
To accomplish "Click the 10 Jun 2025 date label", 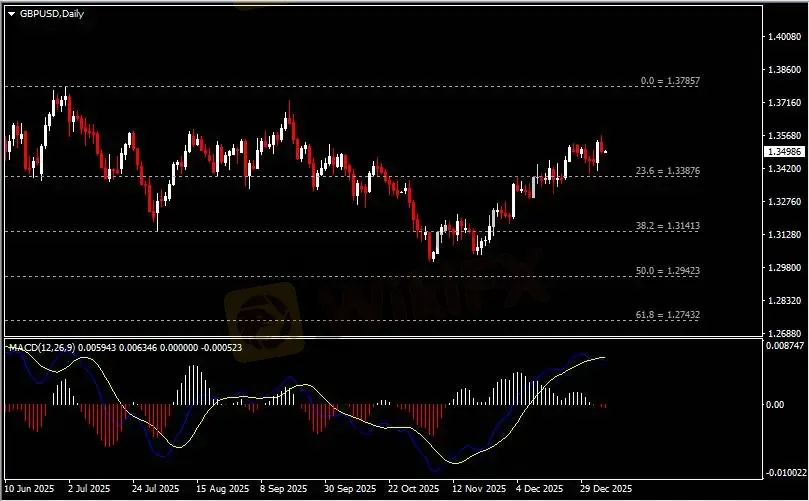I will pyautogui.click(x=28, y=490).
